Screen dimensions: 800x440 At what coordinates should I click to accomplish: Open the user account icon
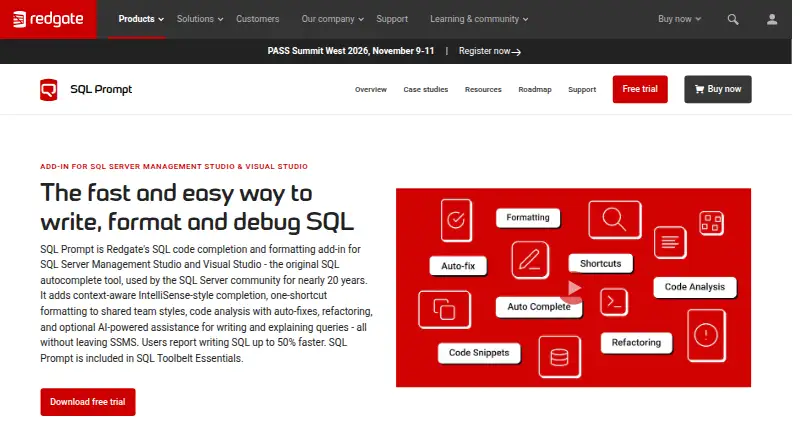coord(772,19)
